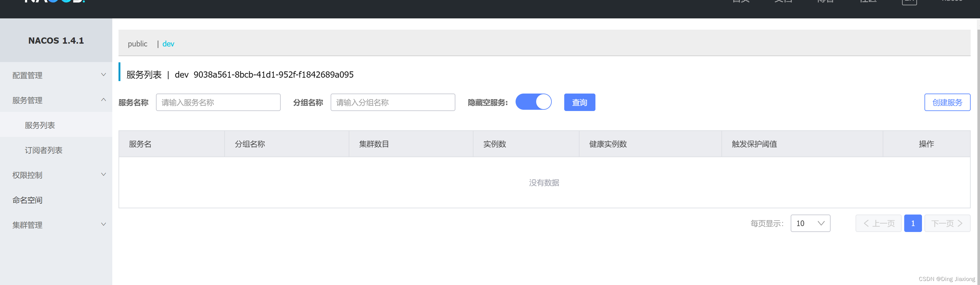980x285 pixels.
Task: Focus the 分组名称 input field
Action: coord(393,102)
